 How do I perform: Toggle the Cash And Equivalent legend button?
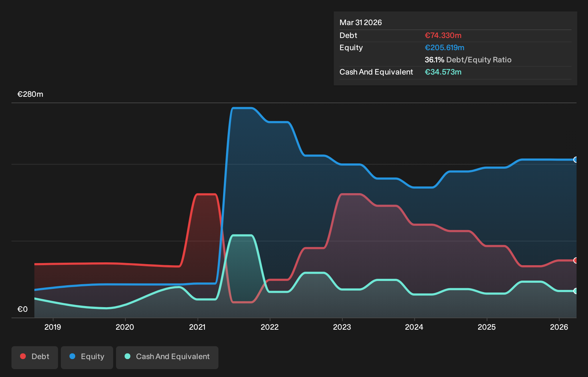[167, 357]
